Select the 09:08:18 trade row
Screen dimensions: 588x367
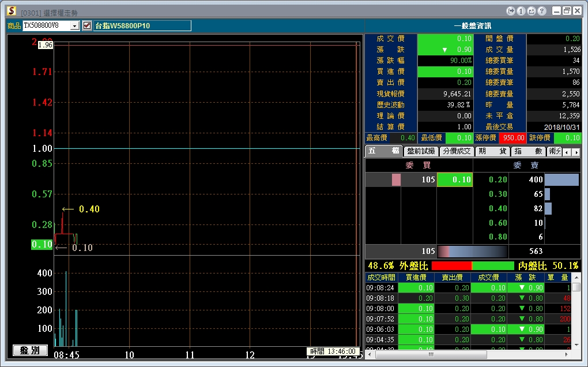click(468, 298)
